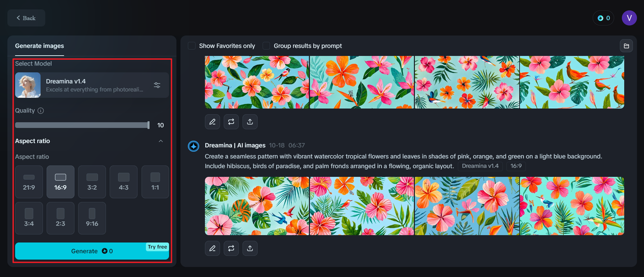Screen dimensions: 644x277
Task: Click the Generate button
Action: coord(92,251)
